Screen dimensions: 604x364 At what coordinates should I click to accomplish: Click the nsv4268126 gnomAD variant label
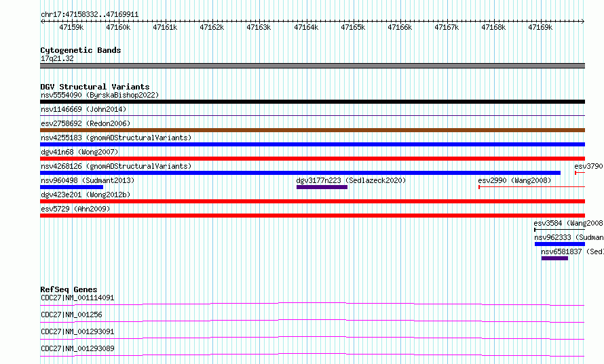(116, 166)
